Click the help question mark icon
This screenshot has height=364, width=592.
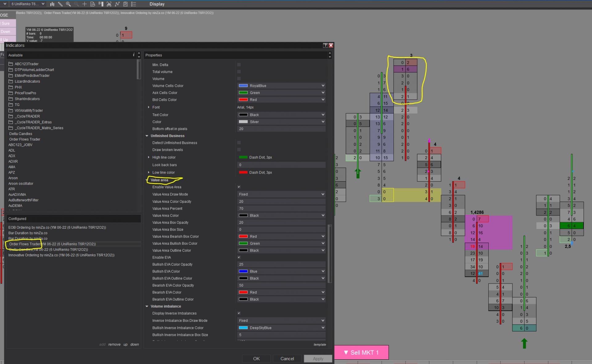[x=325, y=45]
